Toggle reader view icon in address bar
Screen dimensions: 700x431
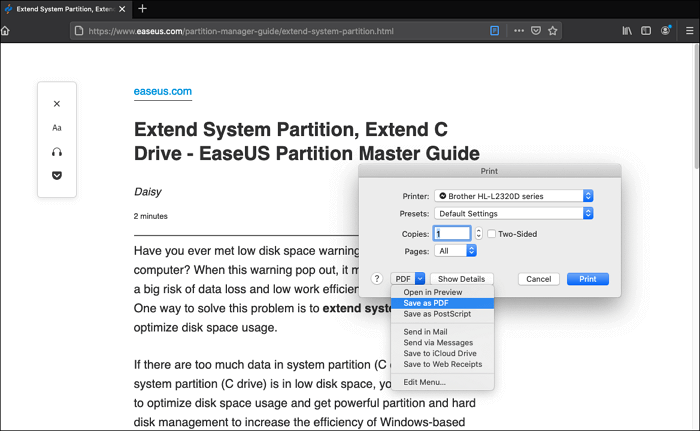[x=495, y=31]
